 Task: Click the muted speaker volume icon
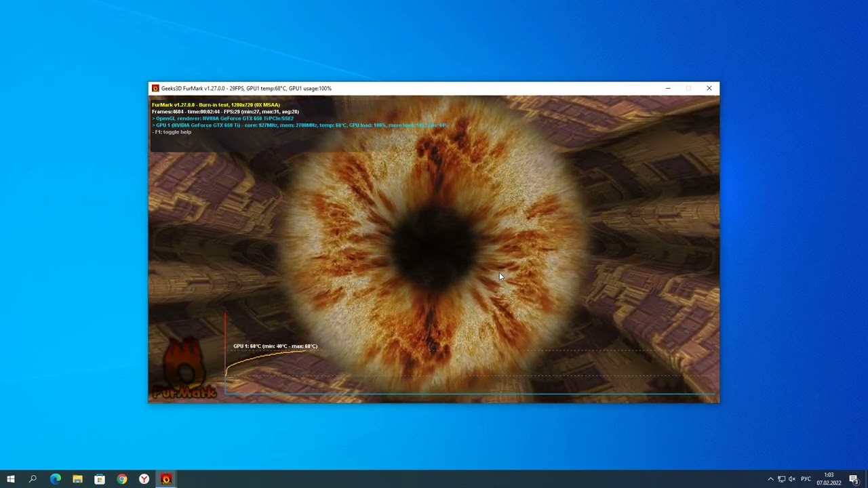point(792,479)
